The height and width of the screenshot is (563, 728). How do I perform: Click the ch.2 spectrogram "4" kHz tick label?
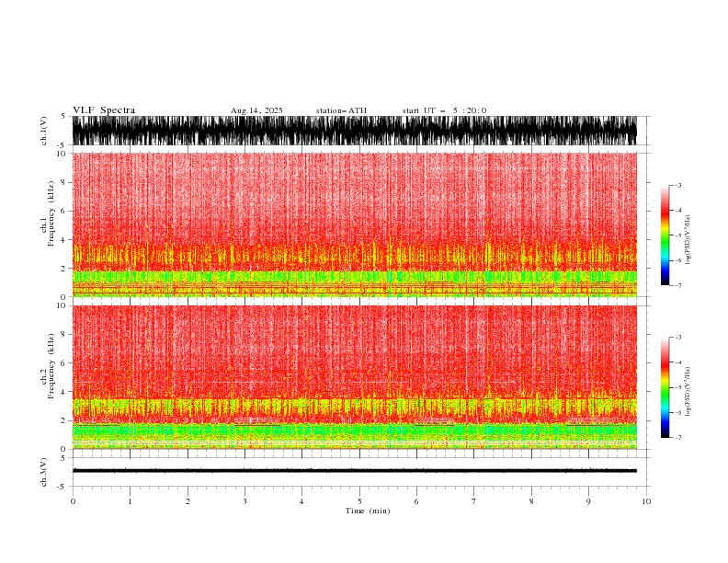click(x=63, y=392)
